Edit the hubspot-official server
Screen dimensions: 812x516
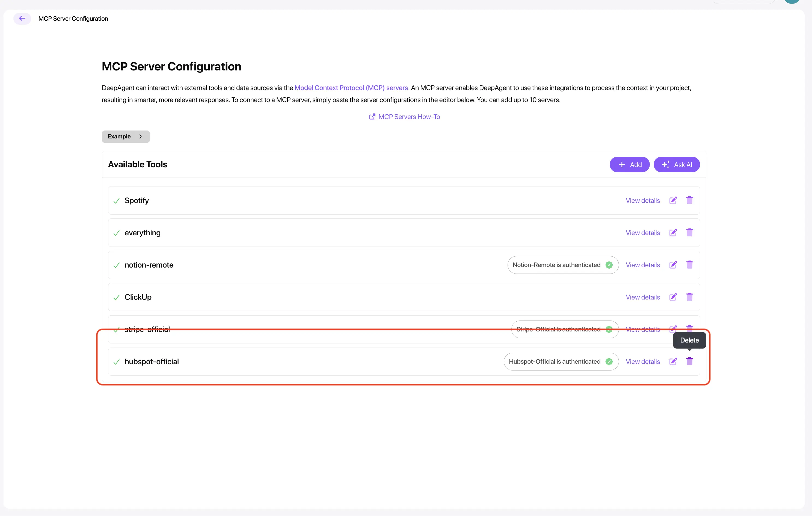pos(673,361)
